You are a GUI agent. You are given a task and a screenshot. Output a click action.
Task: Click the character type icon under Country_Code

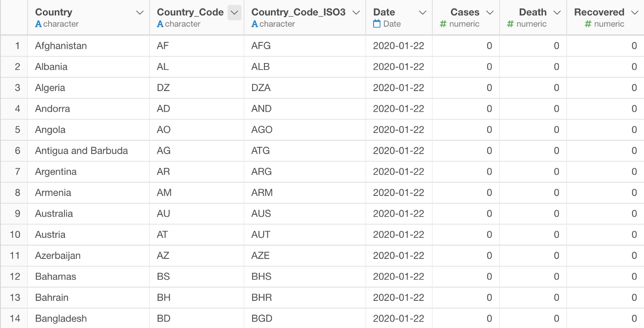click(x=160, y=24)
